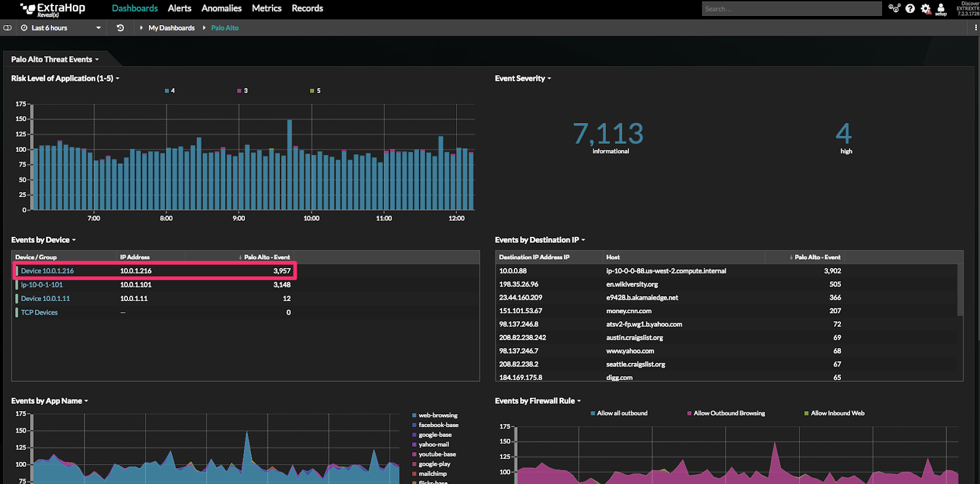The width and height of the screenshot is (980, 484).
Task: Click Allow Outbound Browsing legend entry
Action: pos(726,413)
